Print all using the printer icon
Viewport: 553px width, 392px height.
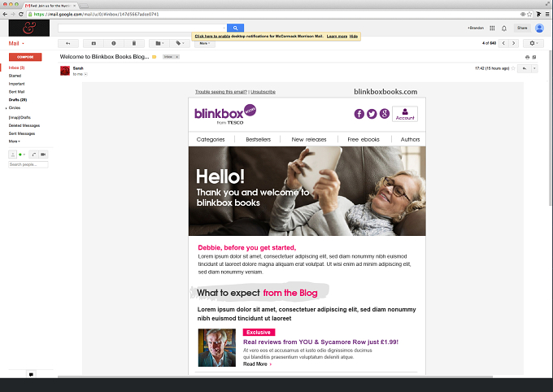pos(527,57)
